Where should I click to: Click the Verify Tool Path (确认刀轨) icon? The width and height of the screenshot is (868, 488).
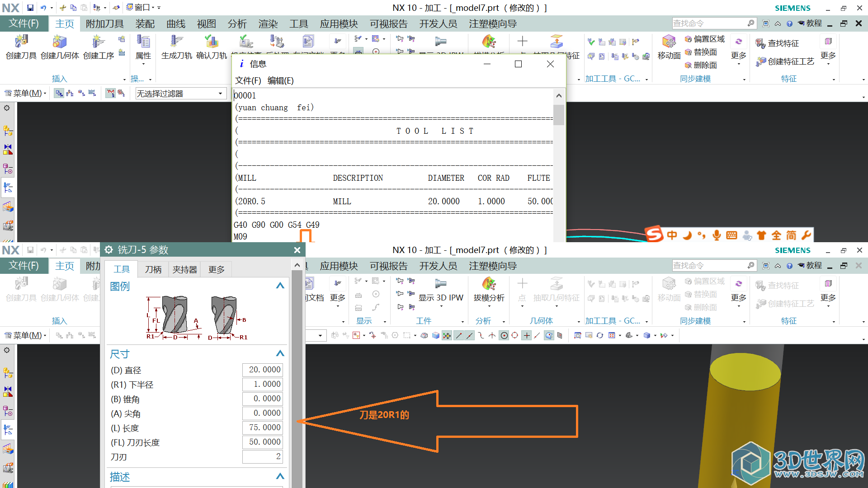coord(211,42)
